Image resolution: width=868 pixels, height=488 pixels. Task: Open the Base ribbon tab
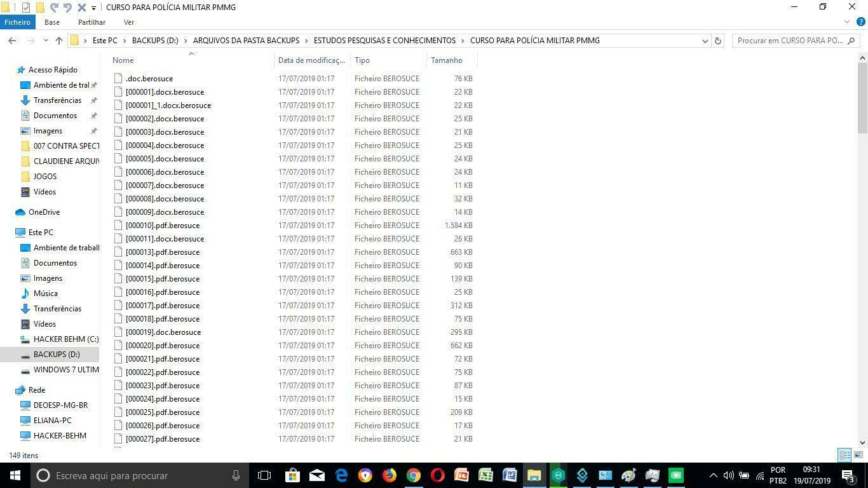[52, 22]
